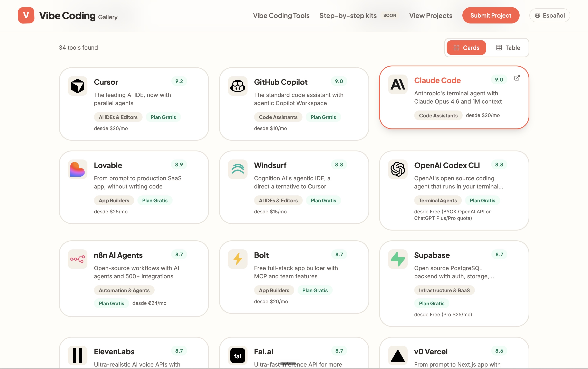The width and height of the screenshot is (588, 369).
Task: Open Vibe Coding Tools nav item
Action: 281,16
